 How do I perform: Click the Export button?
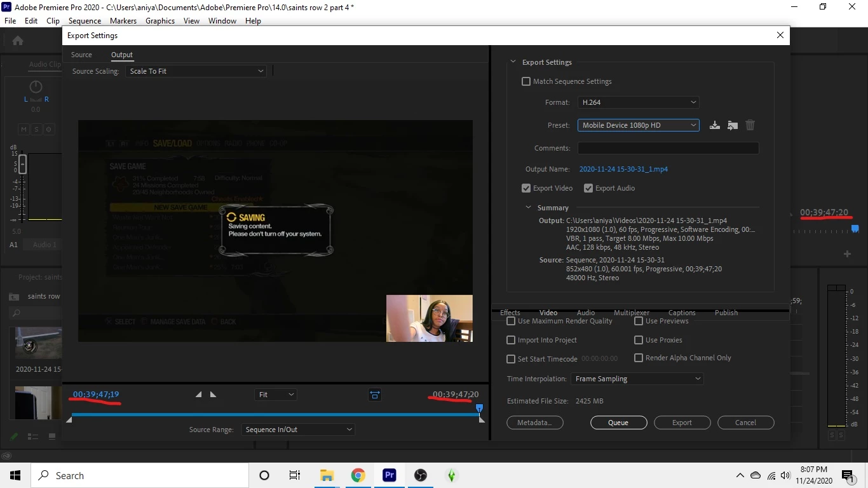click(x=682, y=423)
